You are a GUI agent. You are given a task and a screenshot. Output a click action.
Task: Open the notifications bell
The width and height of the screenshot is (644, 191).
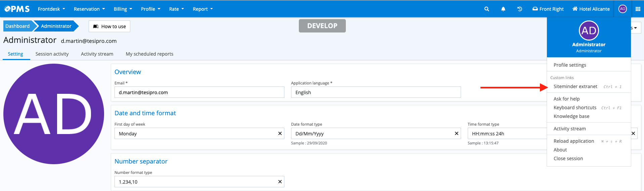tap(503, 9)
